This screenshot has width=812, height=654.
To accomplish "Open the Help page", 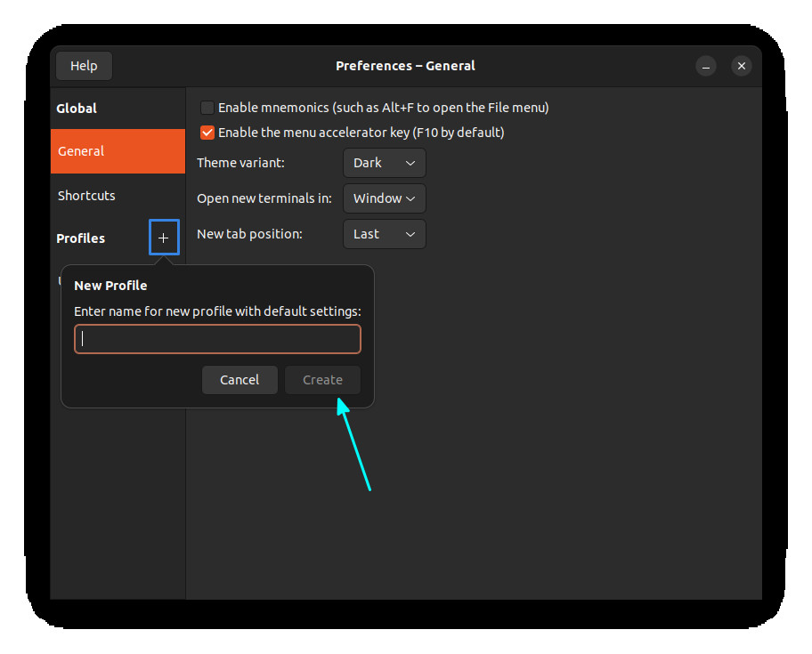I will [83, 65].
